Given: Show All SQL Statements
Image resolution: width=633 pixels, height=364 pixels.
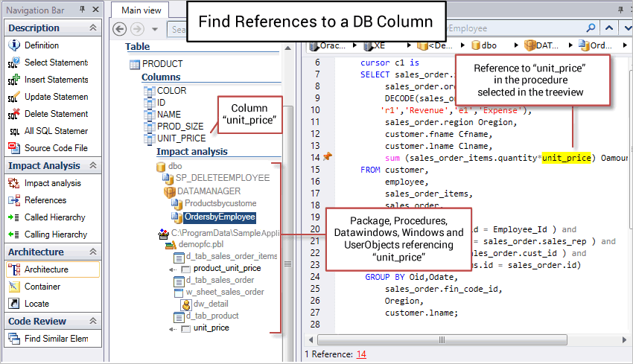Looking at the screenshot, I should tap(48, 131).
